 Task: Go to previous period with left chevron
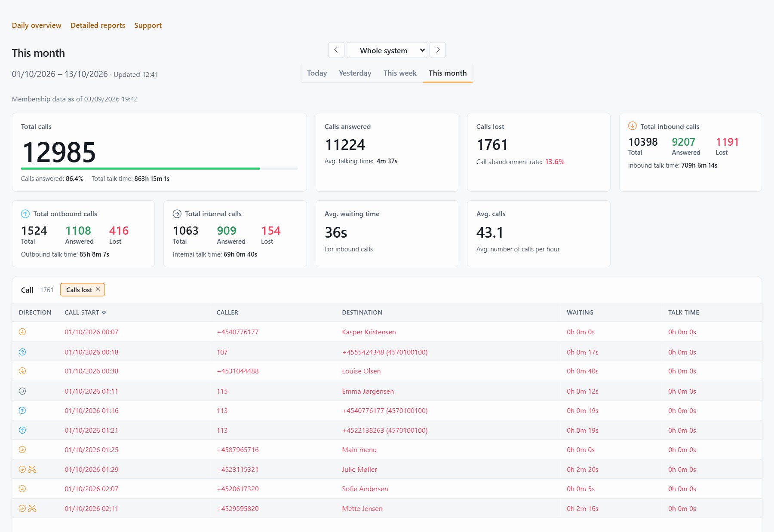point(336,50)
